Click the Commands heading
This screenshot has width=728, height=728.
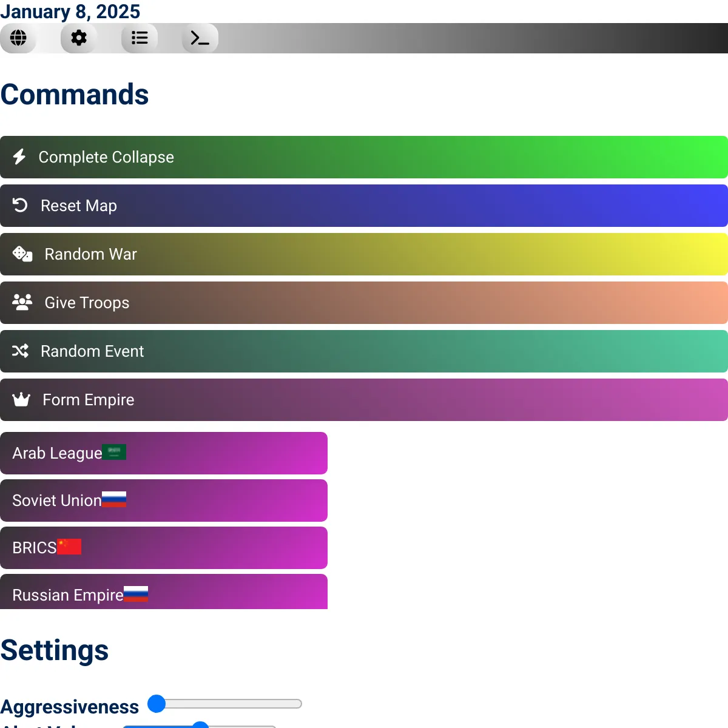pyautogui.click(x=75, y=95)
